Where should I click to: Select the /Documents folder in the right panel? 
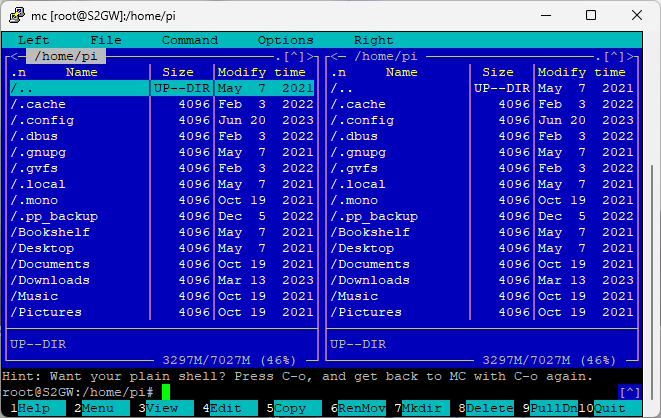coord(369,264)
